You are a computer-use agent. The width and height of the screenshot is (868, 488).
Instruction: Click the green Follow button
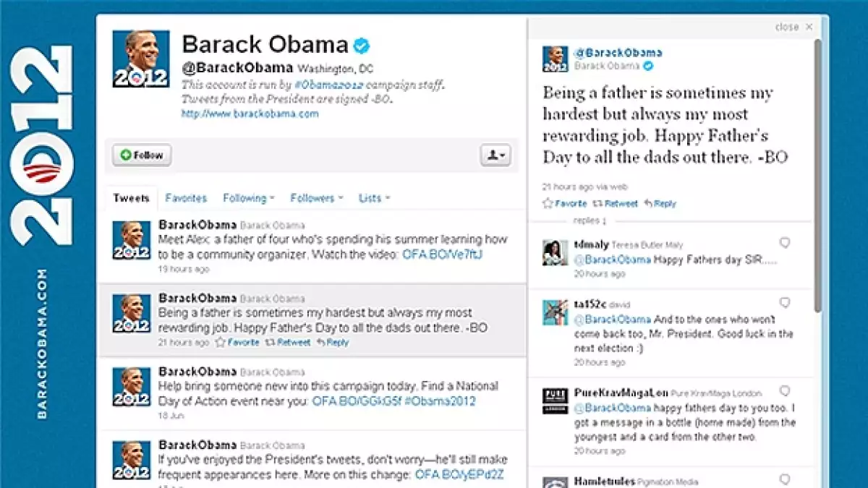tap(142, 155)
